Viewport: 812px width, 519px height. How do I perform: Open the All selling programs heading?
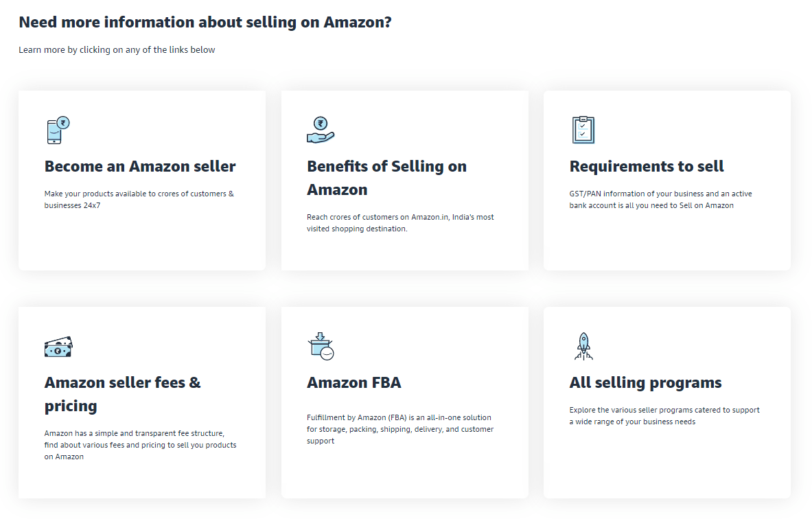pyautogui.click(x=645, y=382)
